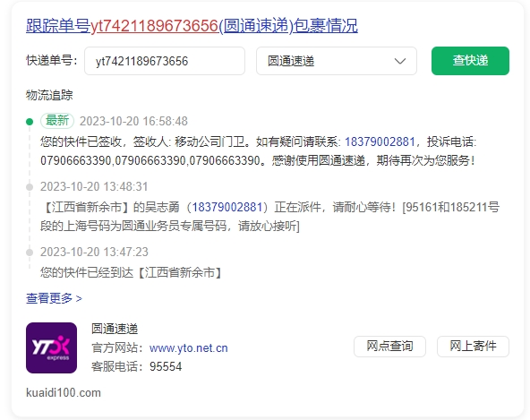Click the green latest status dot
Image resolution: width=530 pixels, height=420 pixels.
point(30,122)
